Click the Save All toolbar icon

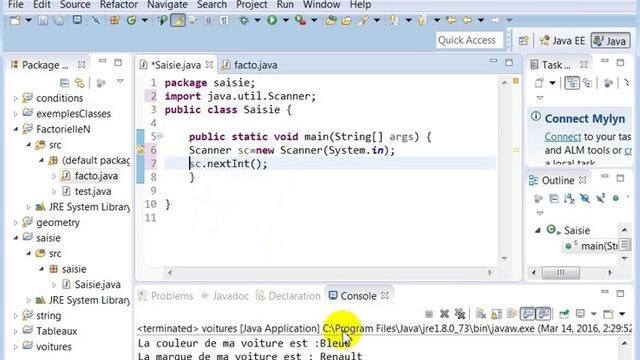click(x=58, y=20)
